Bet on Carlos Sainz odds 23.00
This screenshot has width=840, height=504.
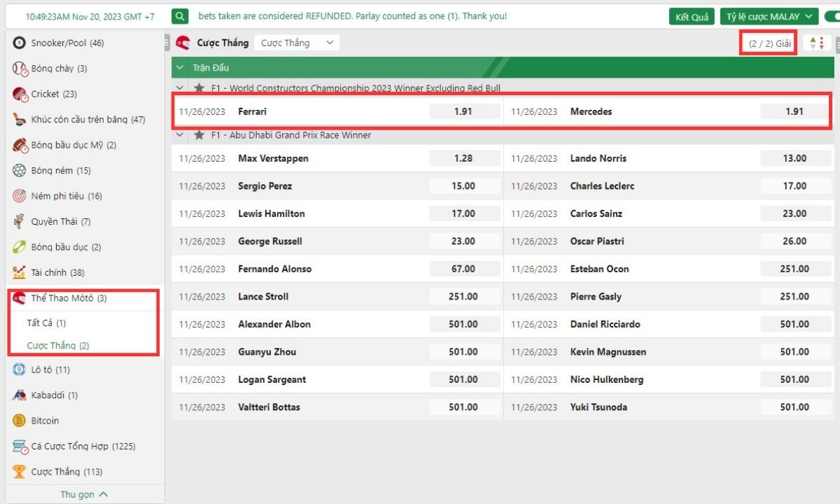coord(794,213)
